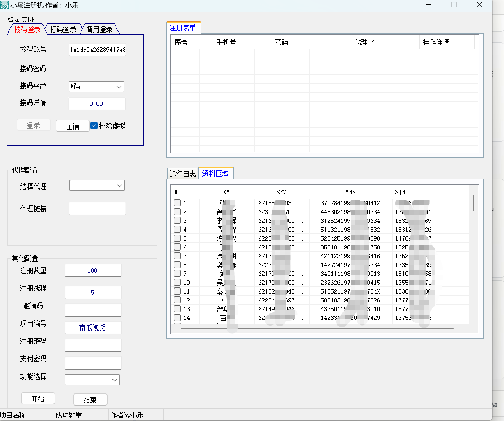504x421 pixels.
Task: Click the 项目编号 field showing 南瓜视频
Action: (x=93, y=328)
